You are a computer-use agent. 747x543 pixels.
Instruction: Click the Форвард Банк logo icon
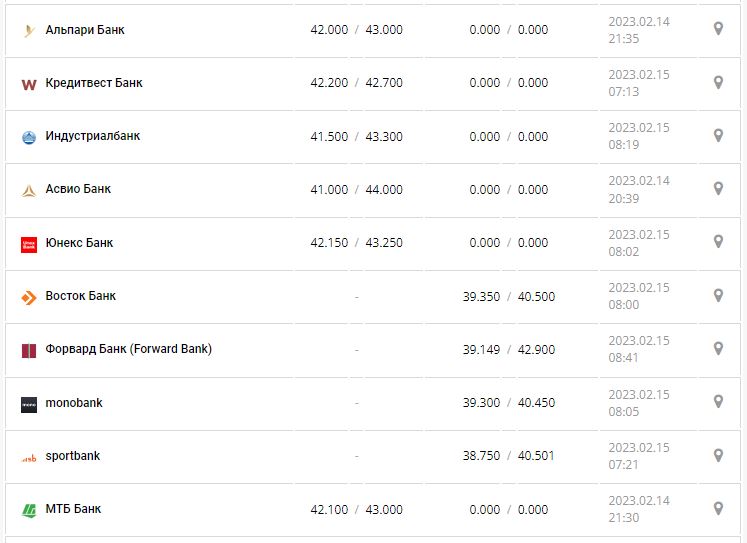point(28,350)
